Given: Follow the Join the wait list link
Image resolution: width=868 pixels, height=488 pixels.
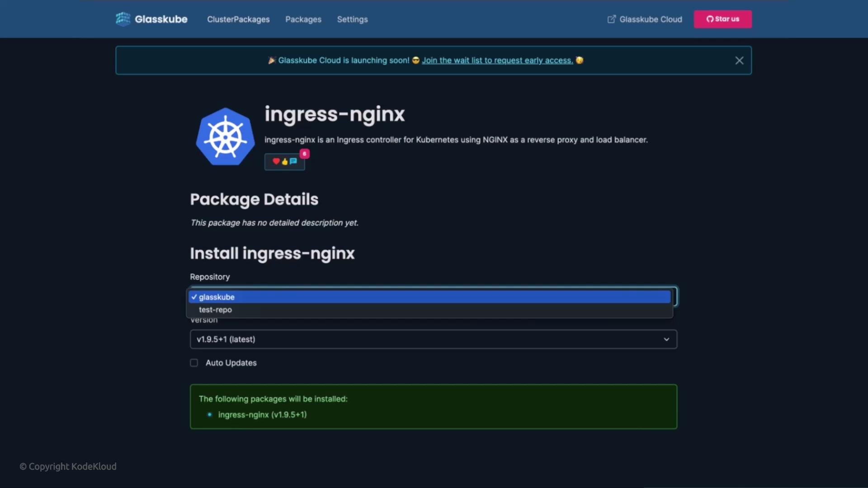Looking at the screenshot, I should click(x=497, y=61).
